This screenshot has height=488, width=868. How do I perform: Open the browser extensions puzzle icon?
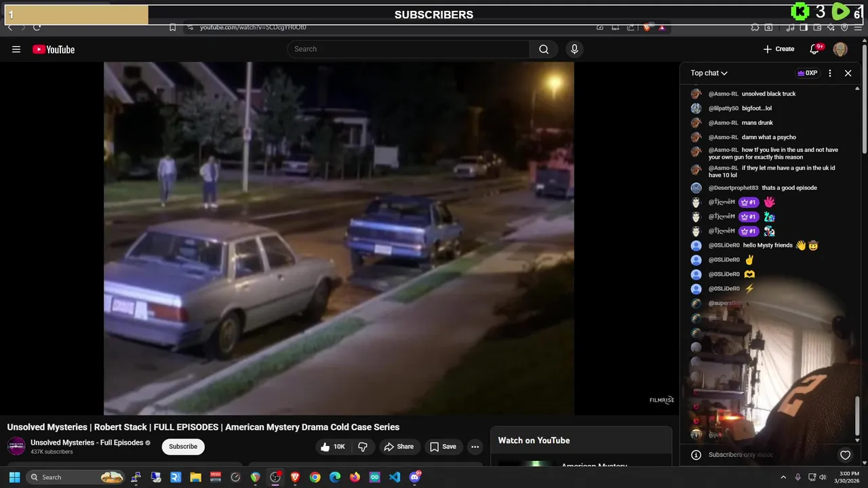click(755, 27)
